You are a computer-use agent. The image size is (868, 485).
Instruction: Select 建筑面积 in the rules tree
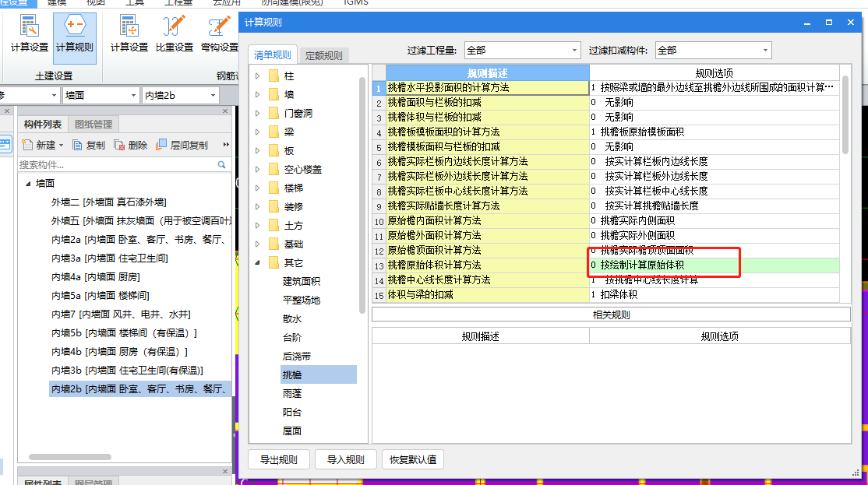point(301,282)
